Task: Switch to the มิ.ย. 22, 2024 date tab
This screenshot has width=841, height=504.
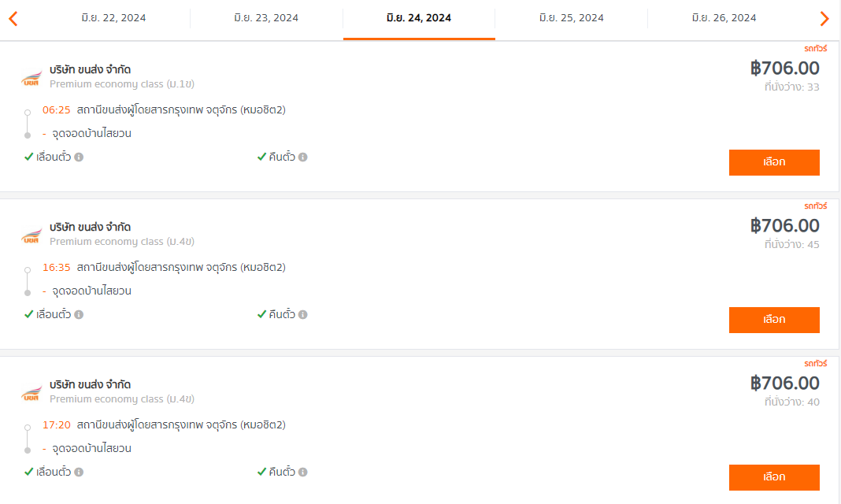Action: (x=113, y=18)
